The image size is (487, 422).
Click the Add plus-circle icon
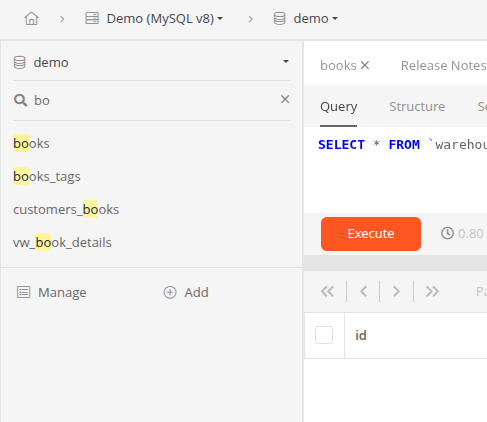tap(170, 292)
